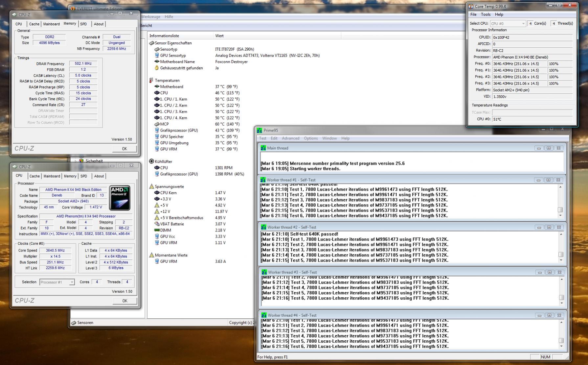The width and height of the screenshot is (588, 365).
Task: Open the Select CPU dropdown in Core Temp
Action: (508, 23)
